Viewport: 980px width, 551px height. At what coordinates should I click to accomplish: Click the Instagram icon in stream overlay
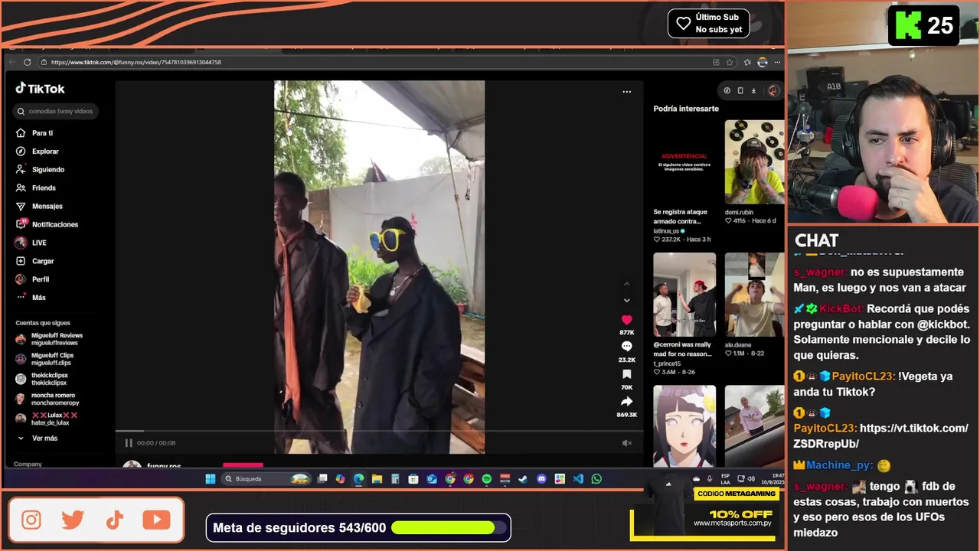[31, 520]
